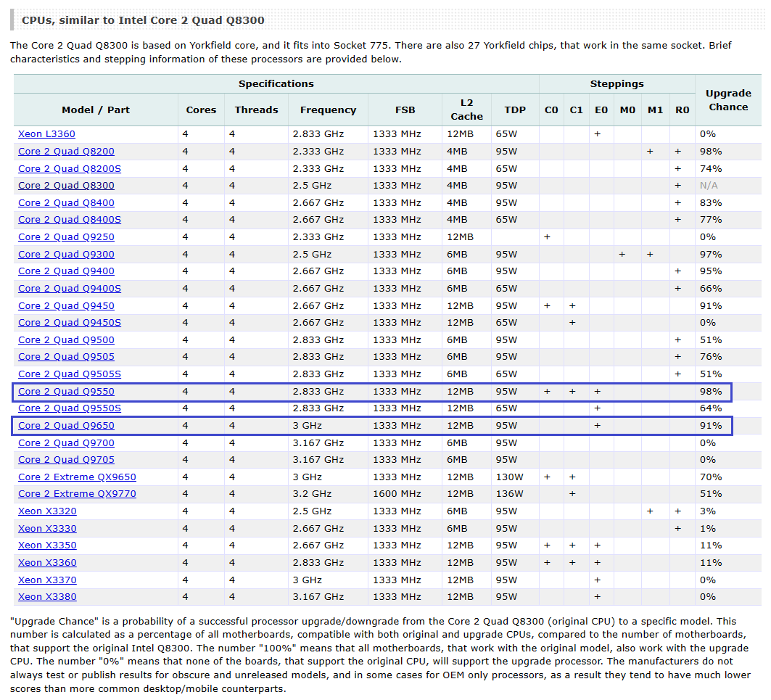This screenshot has height=700, width=771.
Task: Click the Frequency column header
Action: point(328,110)
